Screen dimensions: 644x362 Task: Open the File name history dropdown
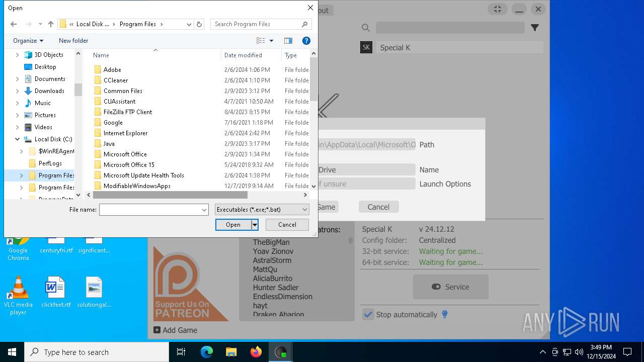point(204,210)
